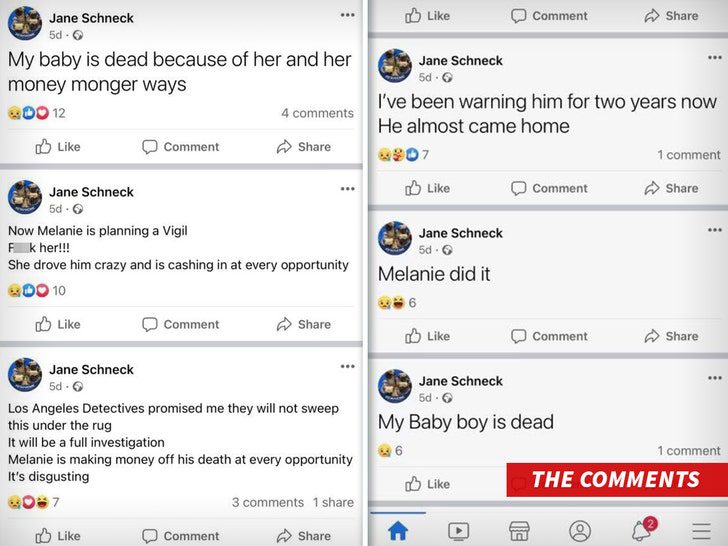This screenshot has height=546, width=728.
Task: Click Jane Schneck avatar on 'Melanie did it' post
Action: coord(395,238)
